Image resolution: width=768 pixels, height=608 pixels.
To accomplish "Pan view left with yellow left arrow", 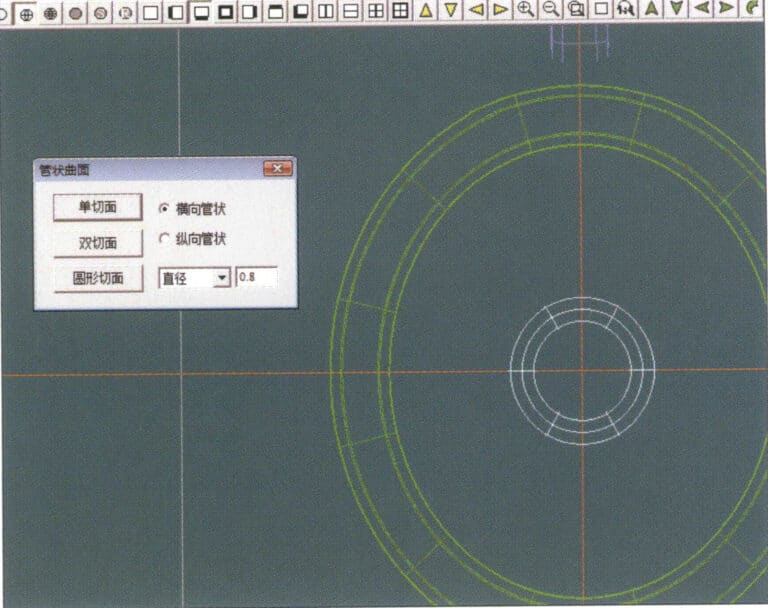I will [x=476, y=9].
